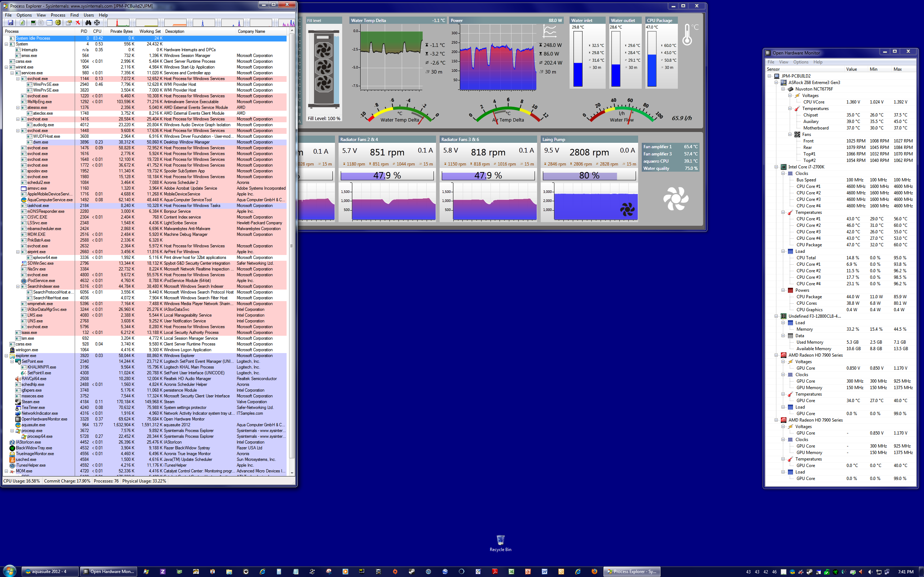This screenshot has height=577, width=924.
Task: Click the Laing Pump 80 % power bar
Action: coord(589,176)
